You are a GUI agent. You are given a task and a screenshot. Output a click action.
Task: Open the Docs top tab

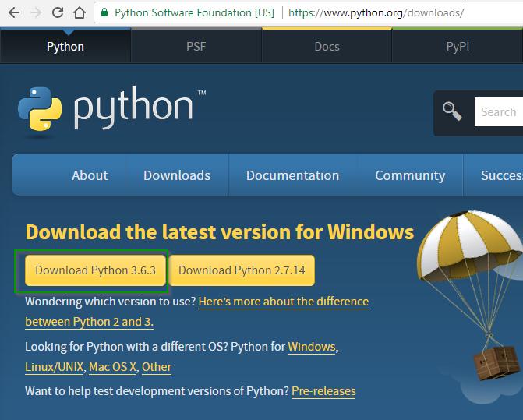point(327,46)
